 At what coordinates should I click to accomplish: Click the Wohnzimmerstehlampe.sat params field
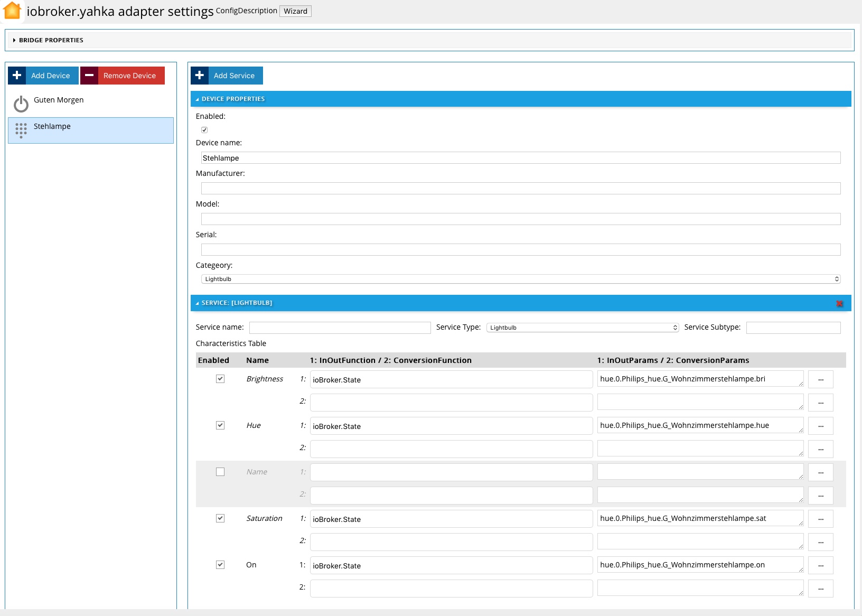[700, 518]
